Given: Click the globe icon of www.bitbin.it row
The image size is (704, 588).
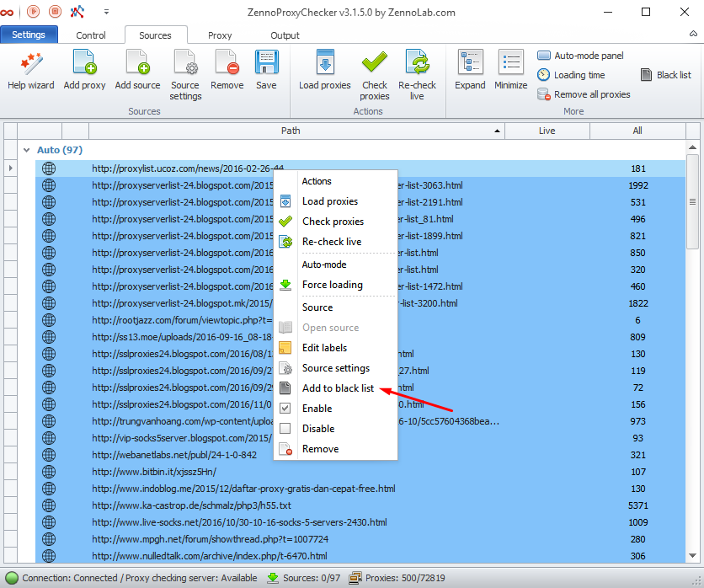Looking at the screenshot, I should click(49, 472).
